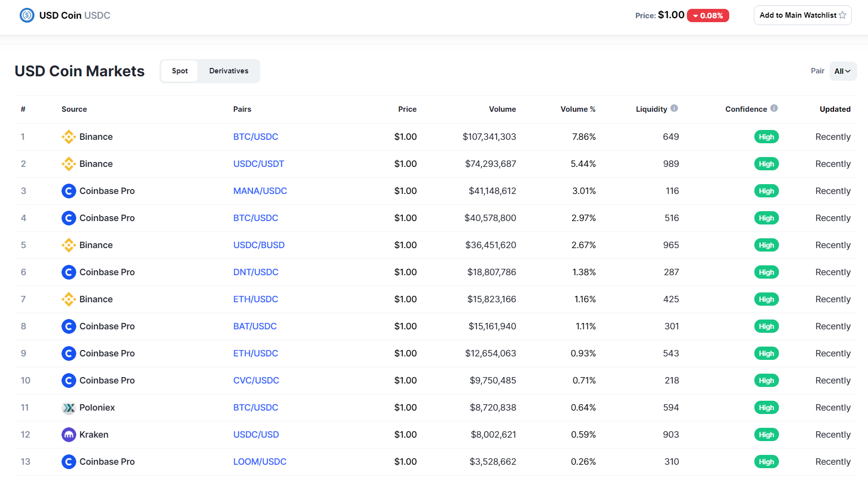This screenshot has height=479, width=868.
Task: Click Coinbase Pro logo in row 10
Action: coord(69,381)
